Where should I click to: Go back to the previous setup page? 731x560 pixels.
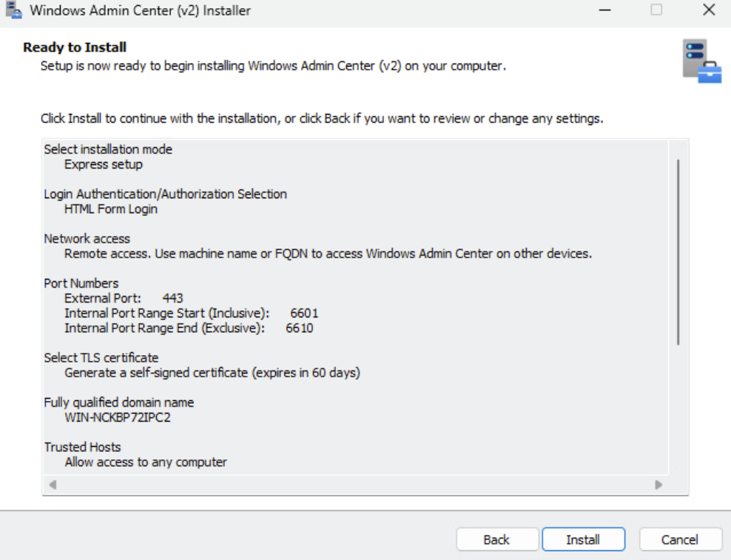coord(496,539)
